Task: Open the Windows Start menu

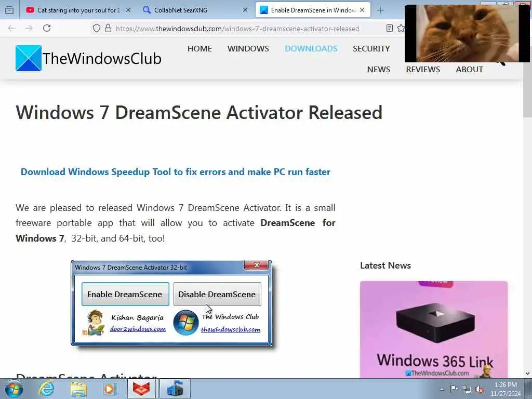Action: tap(14, 389)
